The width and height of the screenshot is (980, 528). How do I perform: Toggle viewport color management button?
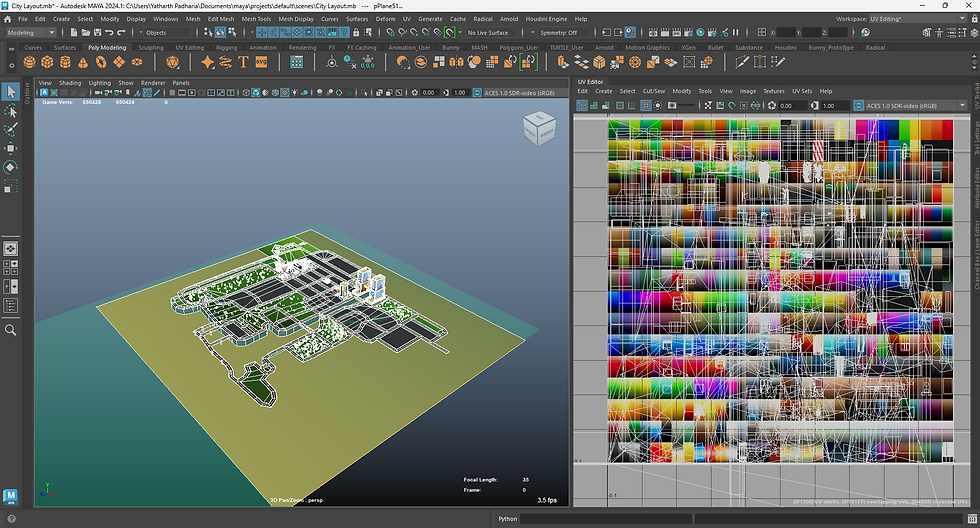(477, 92)
